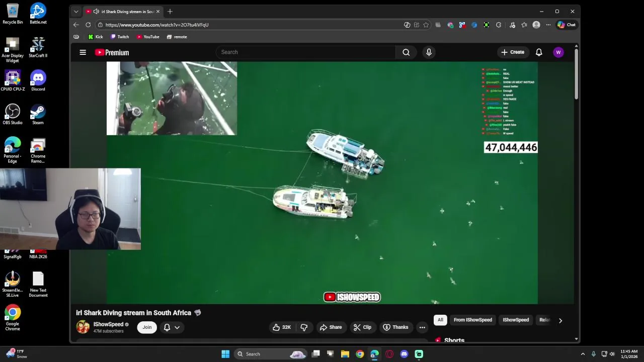The width and height of the screenshot is (644, 362).
Task: Open IShowSpeed channel avatar
Action: tap(83, 327)
